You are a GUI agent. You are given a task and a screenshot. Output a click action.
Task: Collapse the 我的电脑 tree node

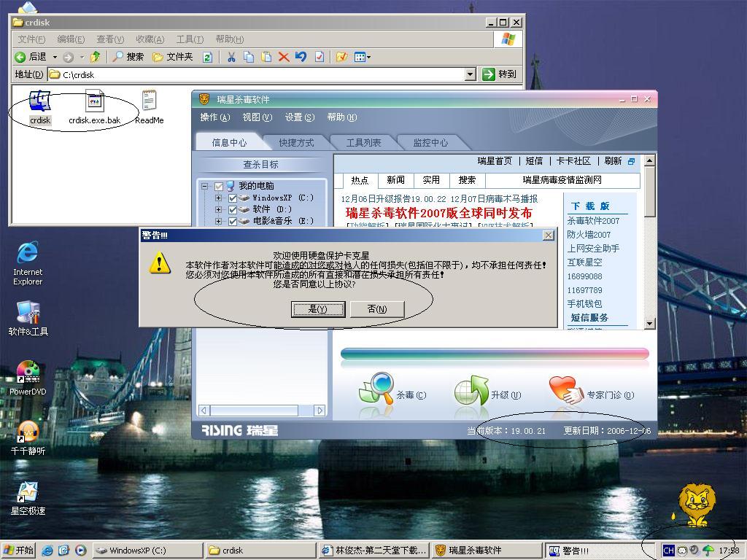pos(205,186)
